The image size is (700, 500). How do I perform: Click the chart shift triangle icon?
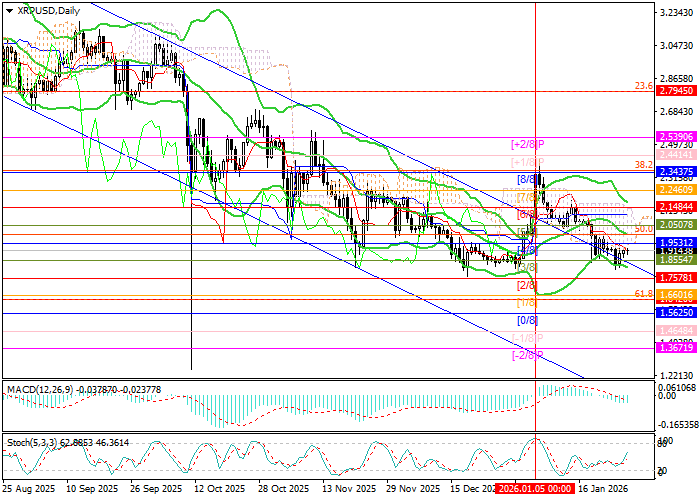[x=7, y=10]
